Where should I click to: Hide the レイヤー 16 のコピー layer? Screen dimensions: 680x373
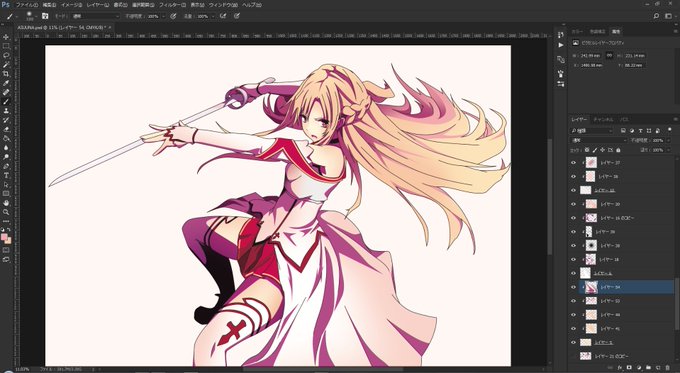tap(573, 218)
